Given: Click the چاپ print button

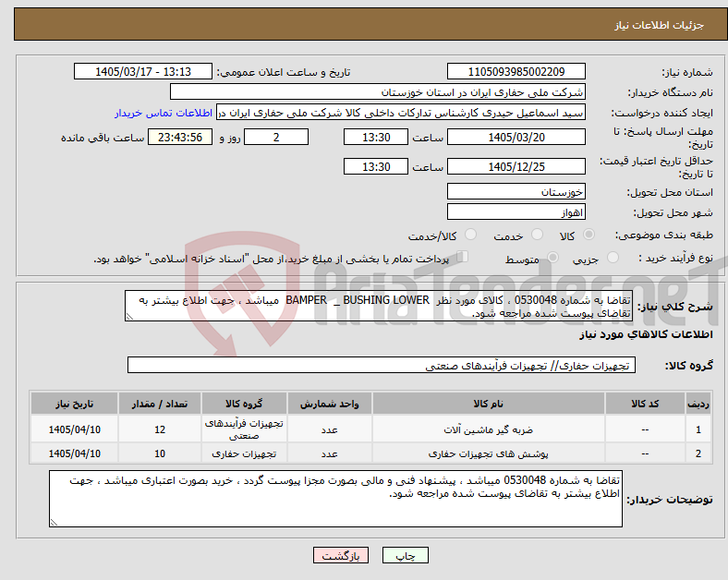Looking at the screenshot, I should (x=406, y=555).
